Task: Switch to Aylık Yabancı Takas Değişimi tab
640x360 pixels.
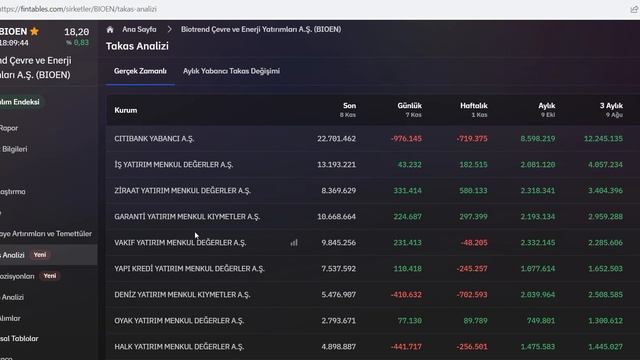Action: coord(231,71)
